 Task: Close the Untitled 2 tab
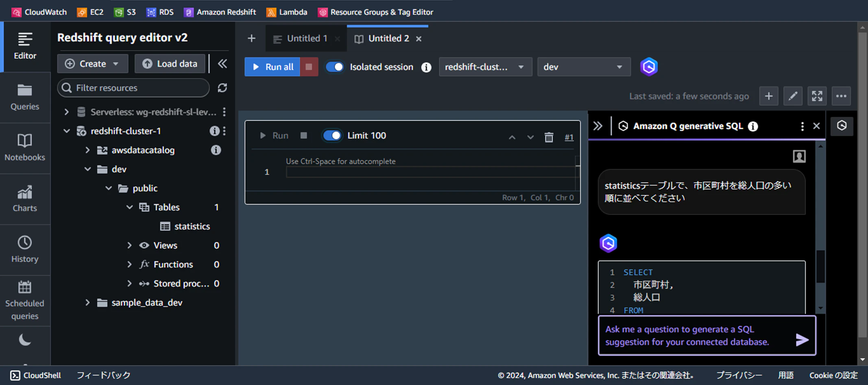coord(419,39)
